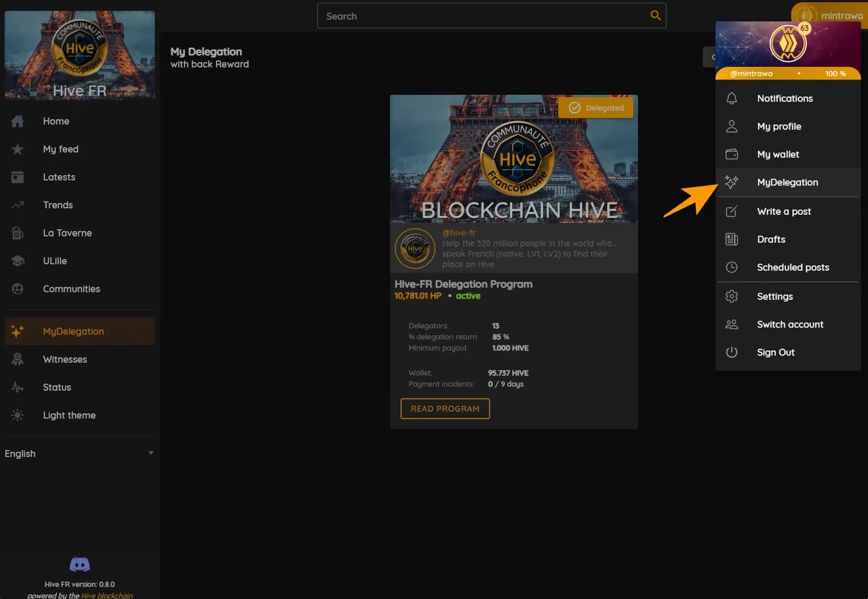Click the My feed star icon
Viewport: 868px width, 599px height.
click(x=18, y=149)
